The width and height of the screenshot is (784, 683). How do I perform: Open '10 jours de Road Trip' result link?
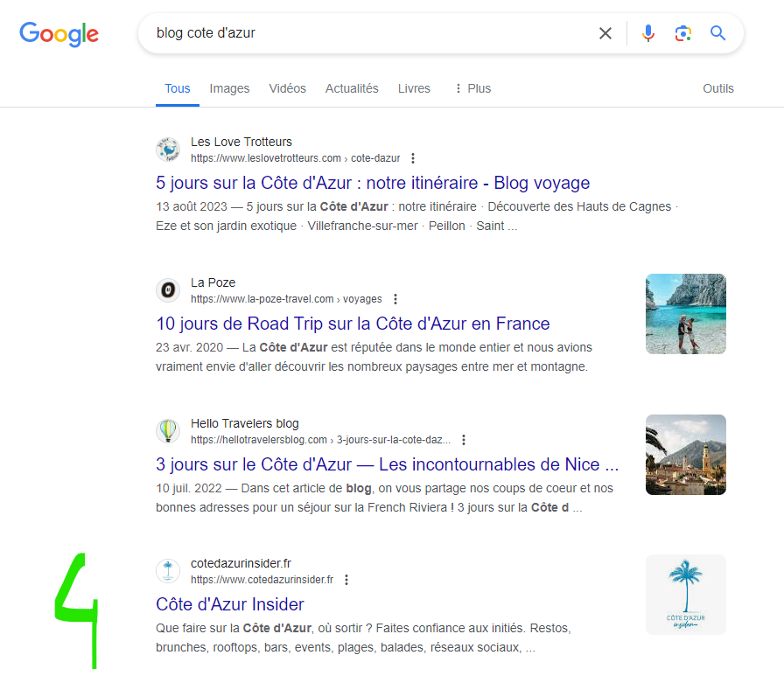tap(353, 324)
